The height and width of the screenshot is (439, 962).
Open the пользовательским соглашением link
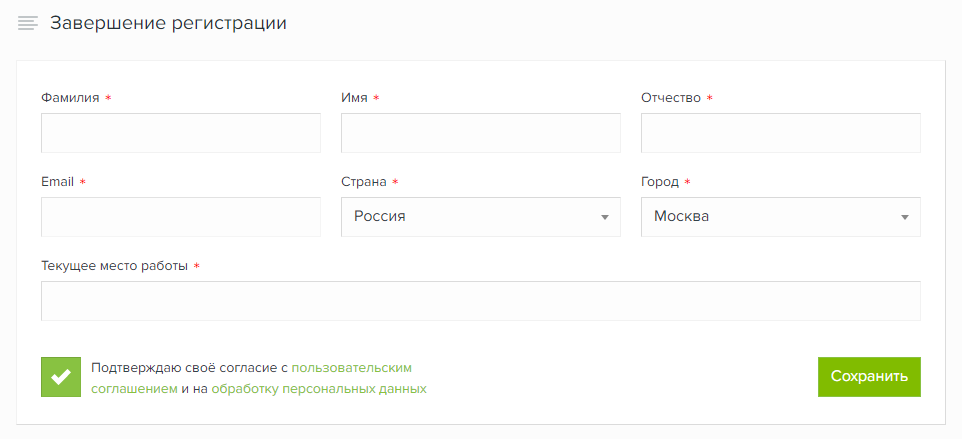coord(351,368)
